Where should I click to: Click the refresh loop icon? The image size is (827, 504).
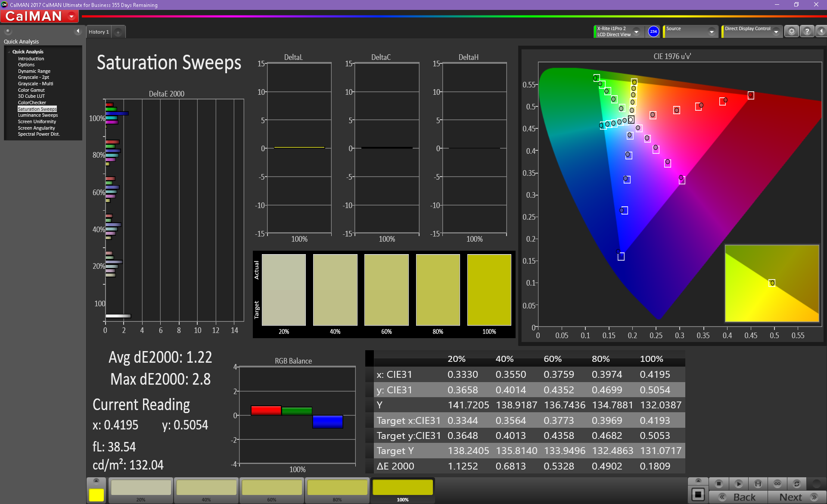click(796, 484)
